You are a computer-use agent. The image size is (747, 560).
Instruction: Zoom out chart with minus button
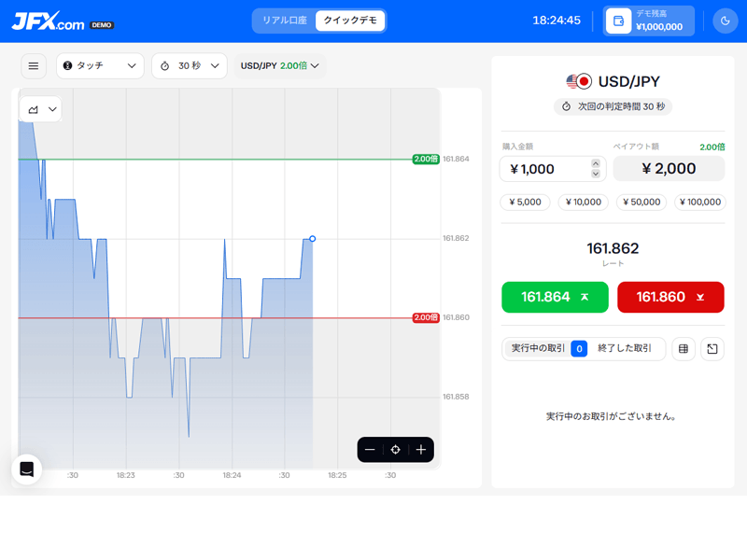(370, 450)
